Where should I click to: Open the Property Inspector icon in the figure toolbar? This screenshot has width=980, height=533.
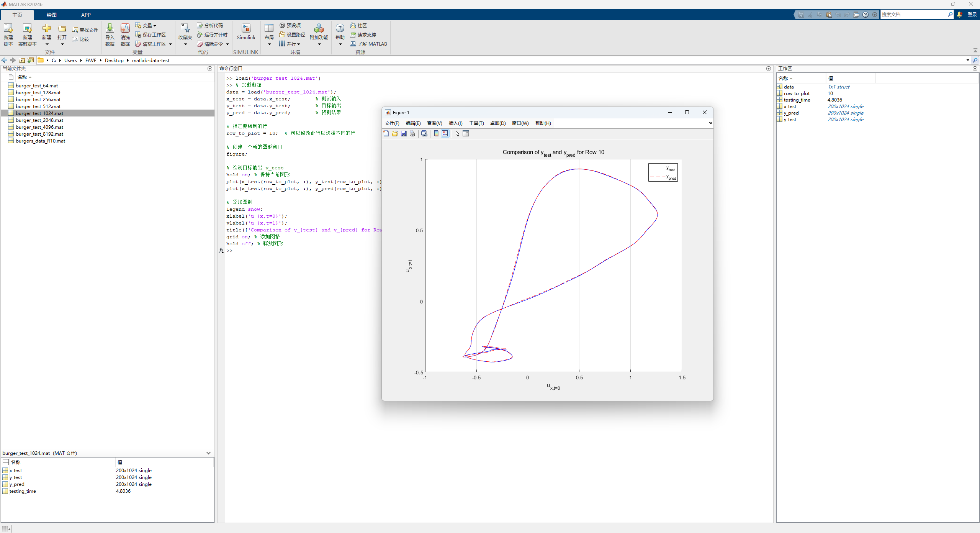[466, 134]
